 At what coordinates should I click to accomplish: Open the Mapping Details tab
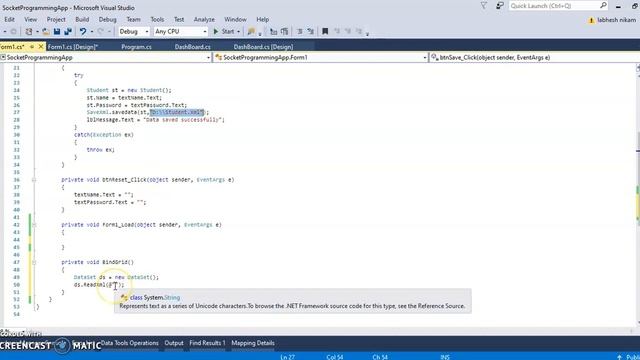pos(253,343)
